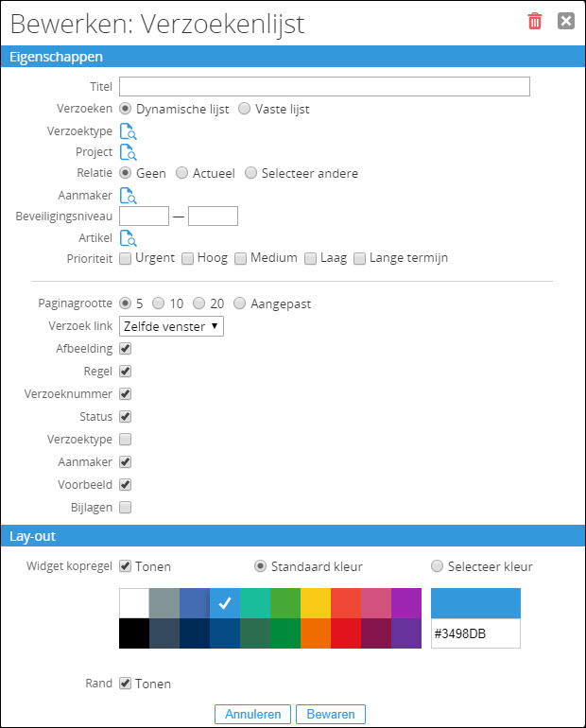This screenshot has height=728, width=586.
Task: Focus the Titel text field
Action: point(324,87)
